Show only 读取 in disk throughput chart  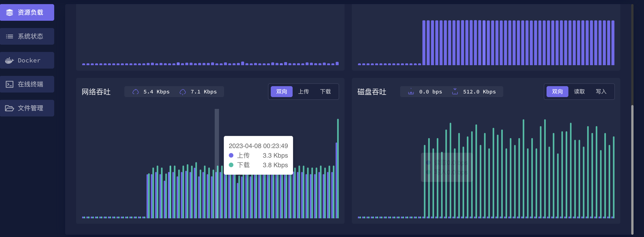(579, 92)
